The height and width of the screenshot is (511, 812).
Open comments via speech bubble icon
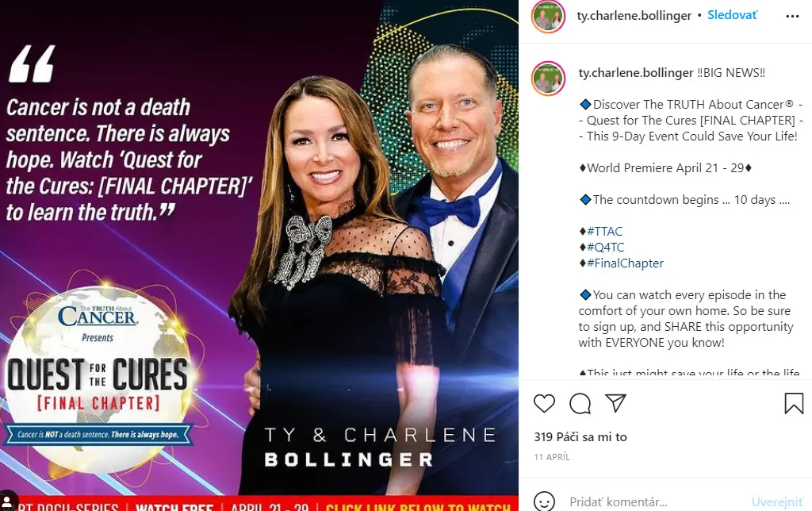coord(580,403)
